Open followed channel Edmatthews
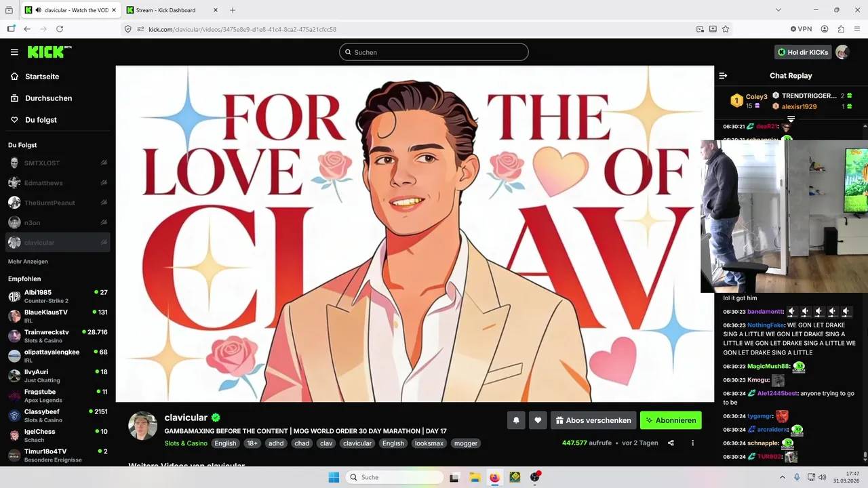The image size is (868, 488). click(58, 183)
